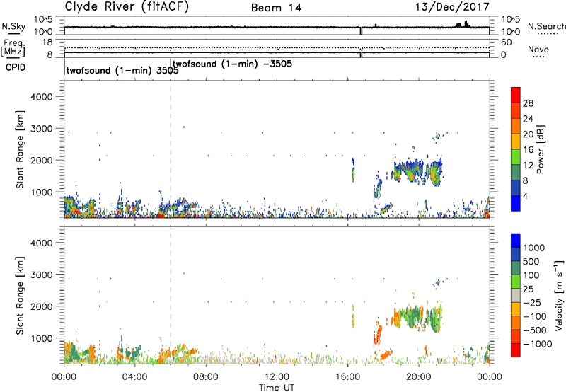This screenshot has height=392, width=566.
Task: Click the "28" value on power color bar
Action: (x=528, y=103)
